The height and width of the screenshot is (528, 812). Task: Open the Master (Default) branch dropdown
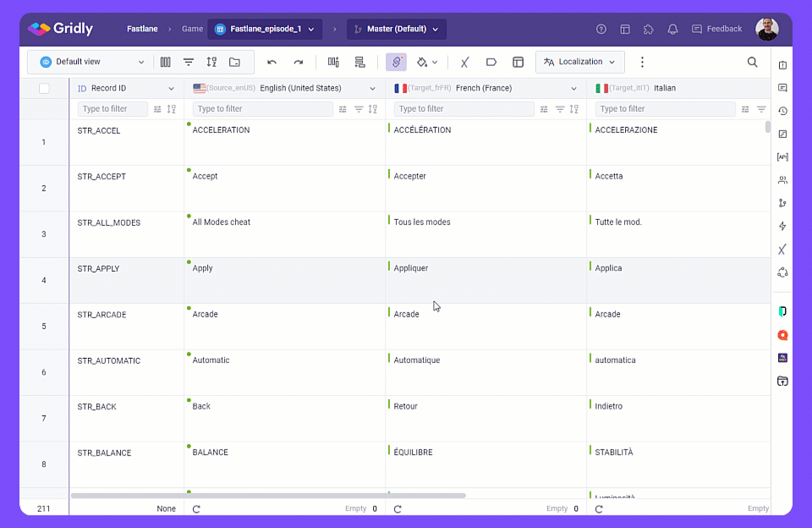point(397,29)
